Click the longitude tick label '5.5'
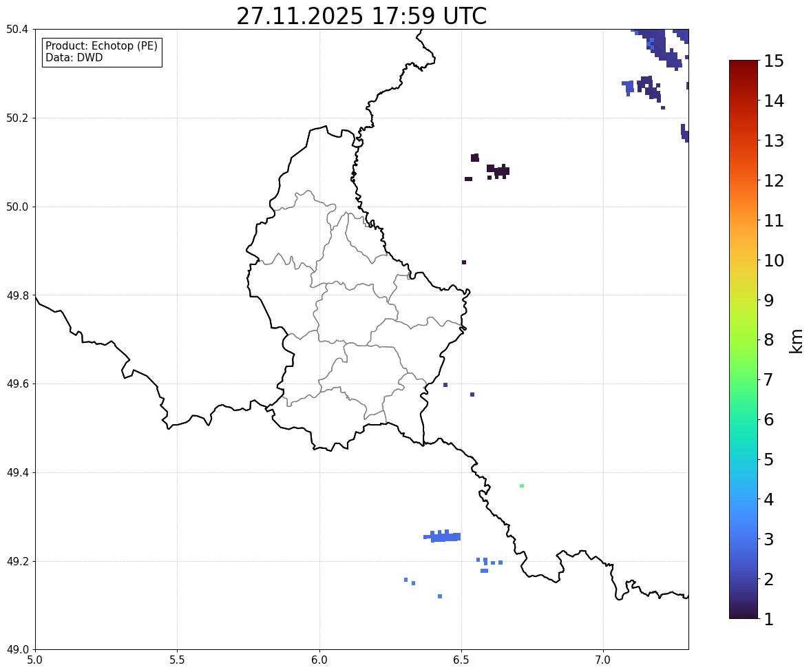The width and height of the screenshot is (811, 672). click(177, 660)
